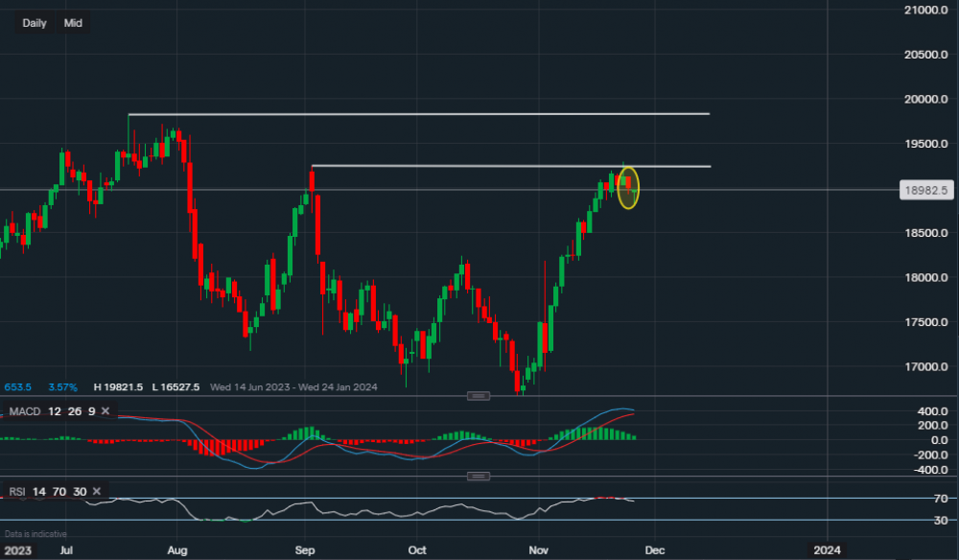Image resolution: width=959 pixels, height=560 pixels.
Task: Click the 20000.0 level on price axis
Action: pos(925,99)
